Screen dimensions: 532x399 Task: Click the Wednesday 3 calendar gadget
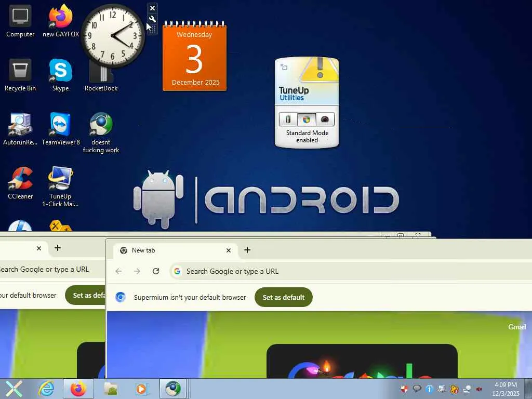click(x=194, y=57)
